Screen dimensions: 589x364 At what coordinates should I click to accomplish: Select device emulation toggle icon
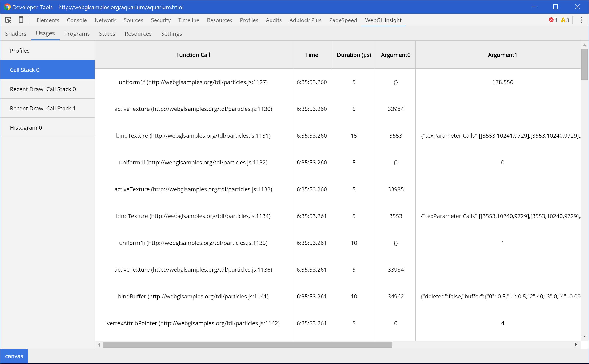[21, 20]
